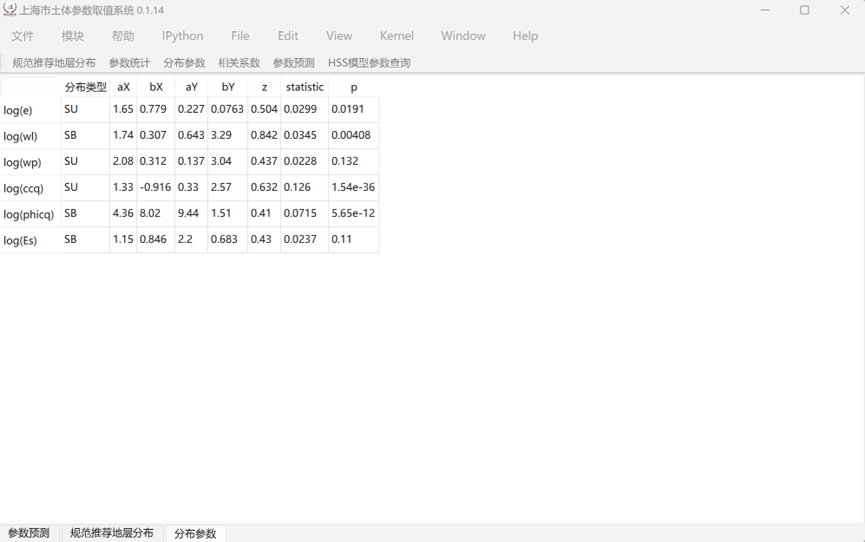Open the IPython menu
This screenshot has width=865, height=542.
coord(182,36)
